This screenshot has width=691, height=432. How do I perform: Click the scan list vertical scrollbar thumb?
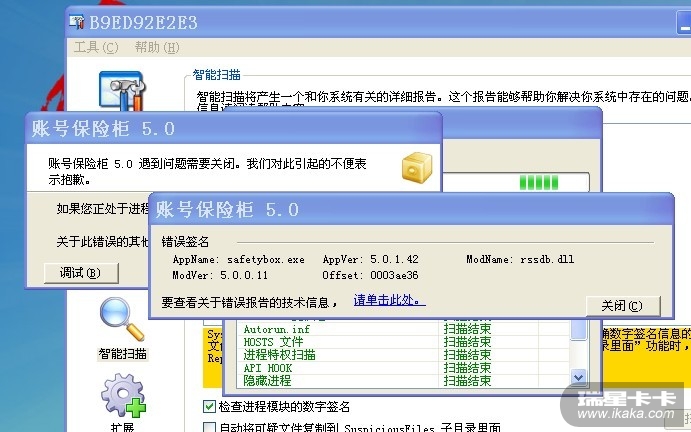tap(578, 329)
